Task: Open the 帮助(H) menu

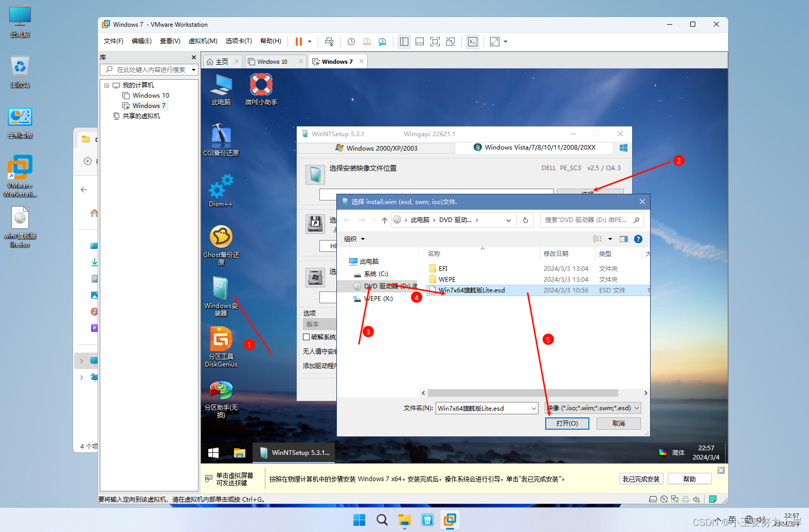Action: click(x=271, y=41)
